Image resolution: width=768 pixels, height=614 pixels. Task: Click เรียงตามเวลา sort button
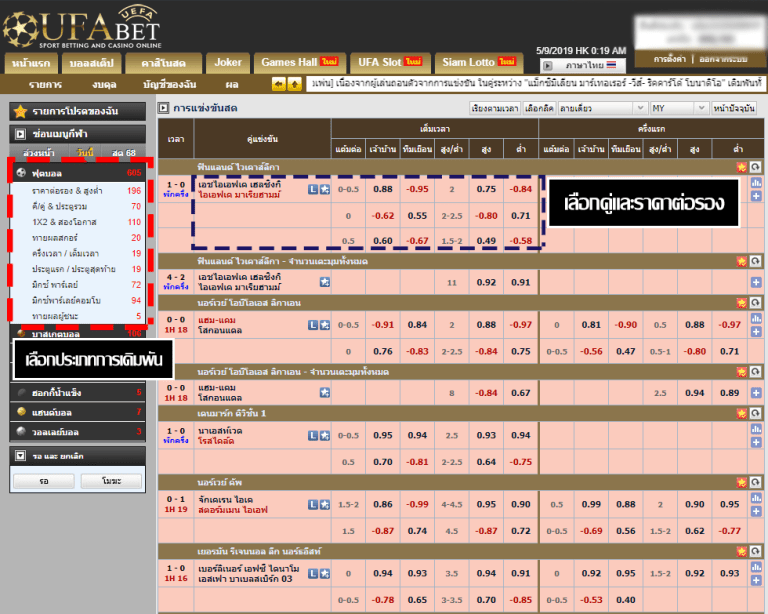click(495, 108)
